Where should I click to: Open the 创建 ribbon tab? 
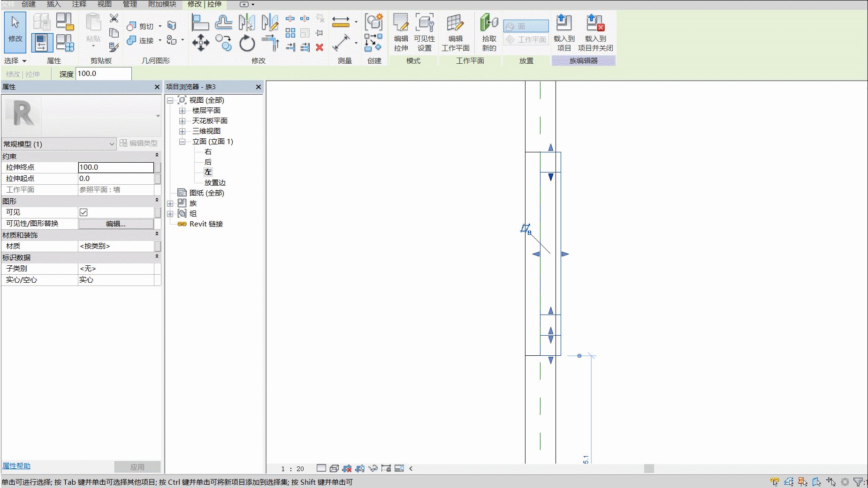pyautogui.click(x=29, y=4)
